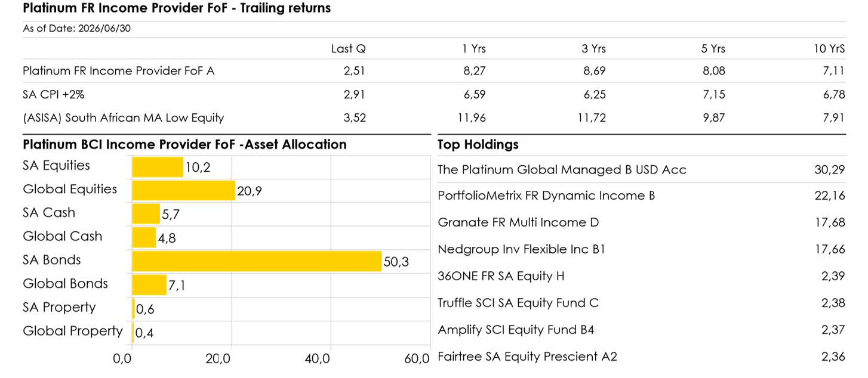Viewport: 868px width, 378px height.
Task: Click the SA CPI +2% row label
Action: pyautogui.click(x=59, y=94)
